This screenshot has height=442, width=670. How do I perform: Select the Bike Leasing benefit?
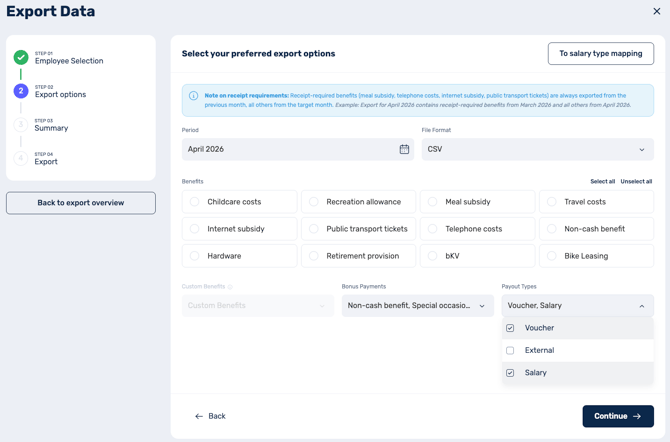[x=597, y=256]
